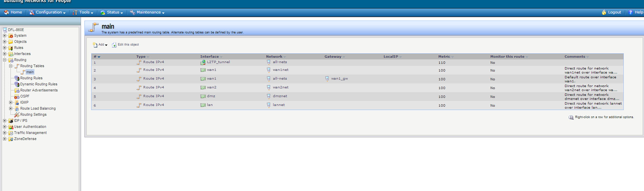Expand the Objects tree node

[x=4, y=42]
